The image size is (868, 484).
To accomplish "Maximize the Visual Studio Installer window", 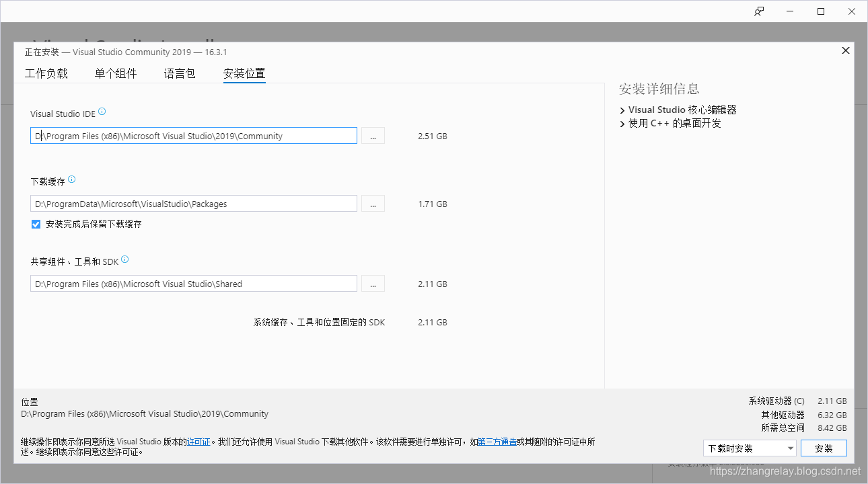I will coord(821,11).
